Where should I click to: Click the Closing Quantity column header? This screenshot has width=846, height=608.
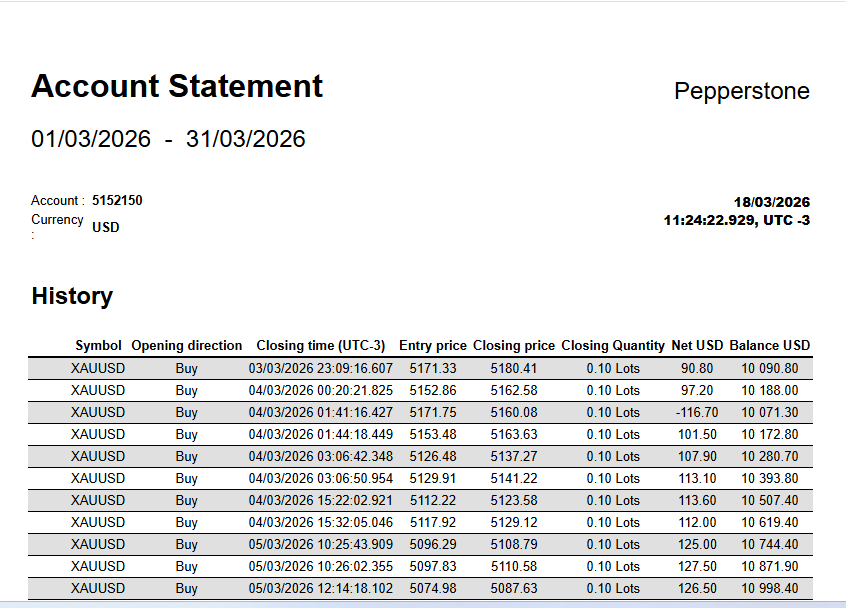pos(613,345)
